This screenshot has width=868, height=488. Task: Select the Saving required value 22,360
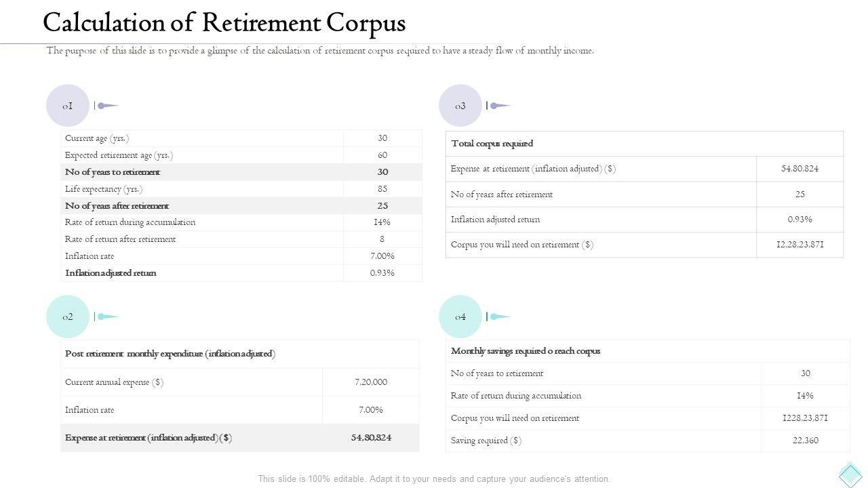point(805,441)
